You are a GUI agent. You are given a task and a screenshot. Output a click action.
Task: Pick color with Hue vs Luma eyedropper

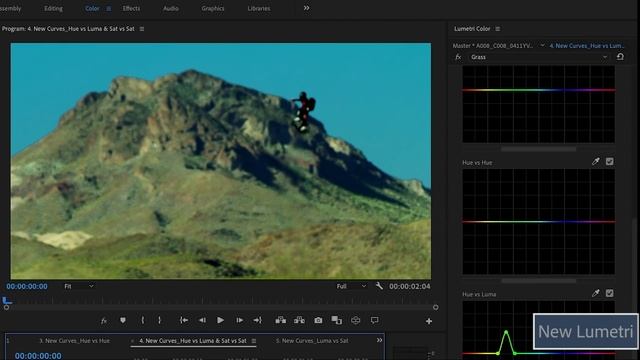point(596,293)
